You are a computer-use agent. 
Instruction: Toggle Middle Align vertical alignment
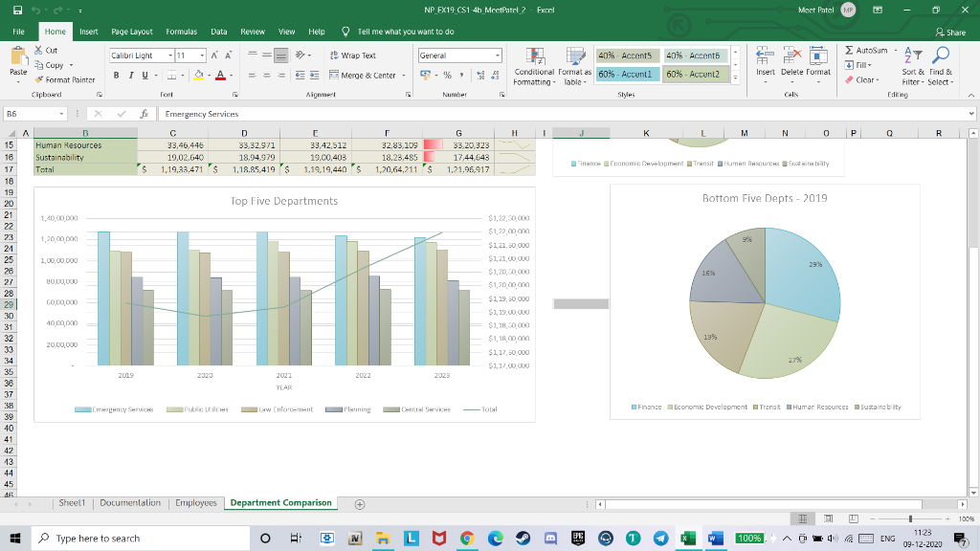(267, 55)
